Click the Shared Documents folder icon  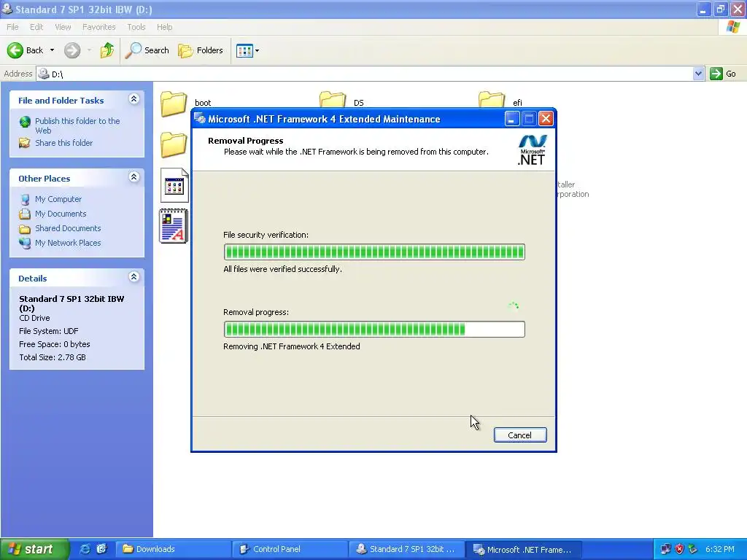pyautogui.click(x=25, y=228)
